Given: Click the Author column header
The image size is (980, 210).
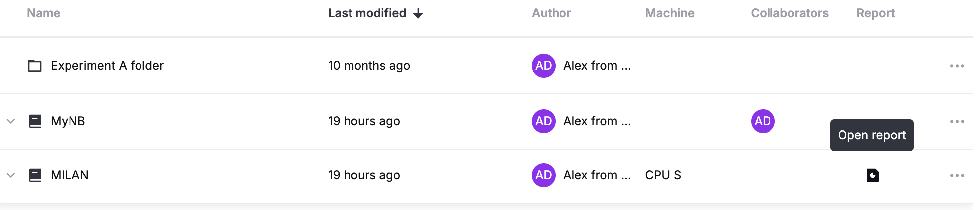Looking at the screenshot, I should point(551,13).
